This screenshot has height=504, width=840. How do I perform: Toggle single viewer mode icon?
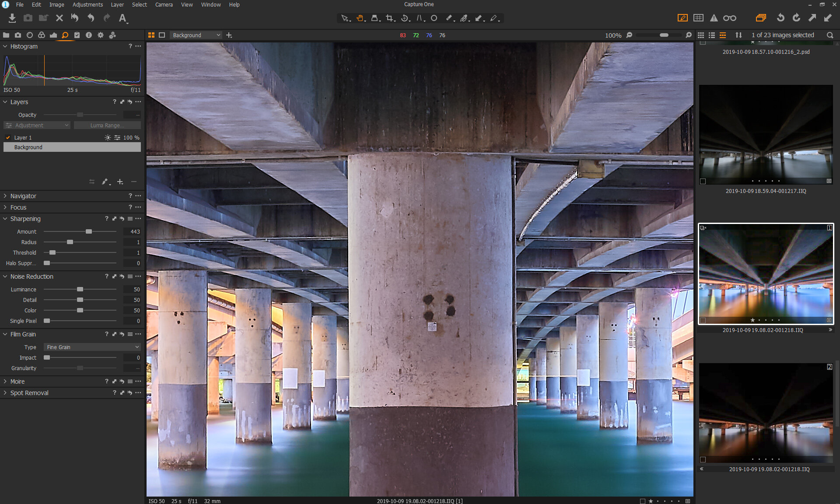click(x=162, y=35)
